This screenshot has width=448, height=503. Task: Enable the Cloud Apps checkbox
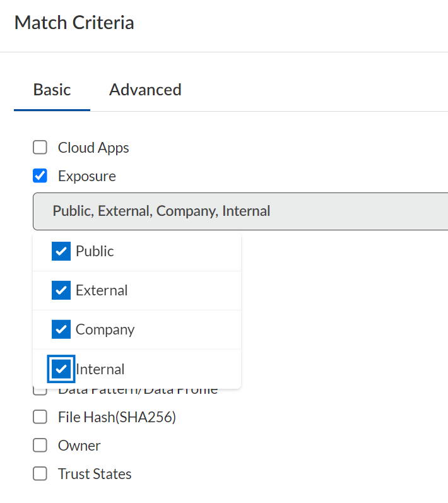40,148
